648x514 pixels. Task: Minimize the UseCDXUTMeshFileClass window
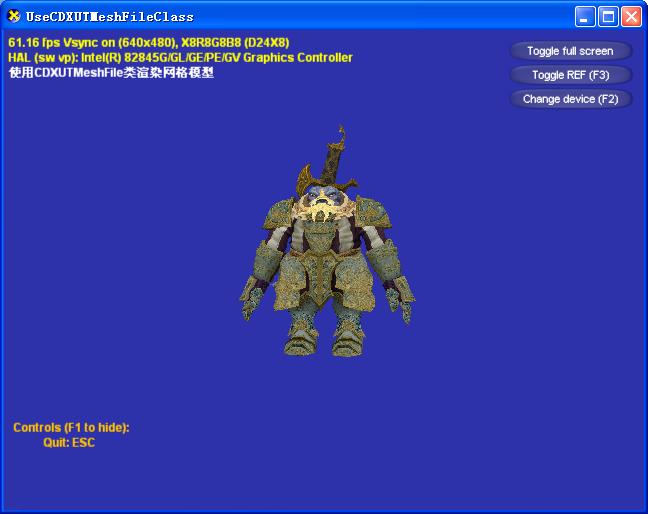click(585, 17)
